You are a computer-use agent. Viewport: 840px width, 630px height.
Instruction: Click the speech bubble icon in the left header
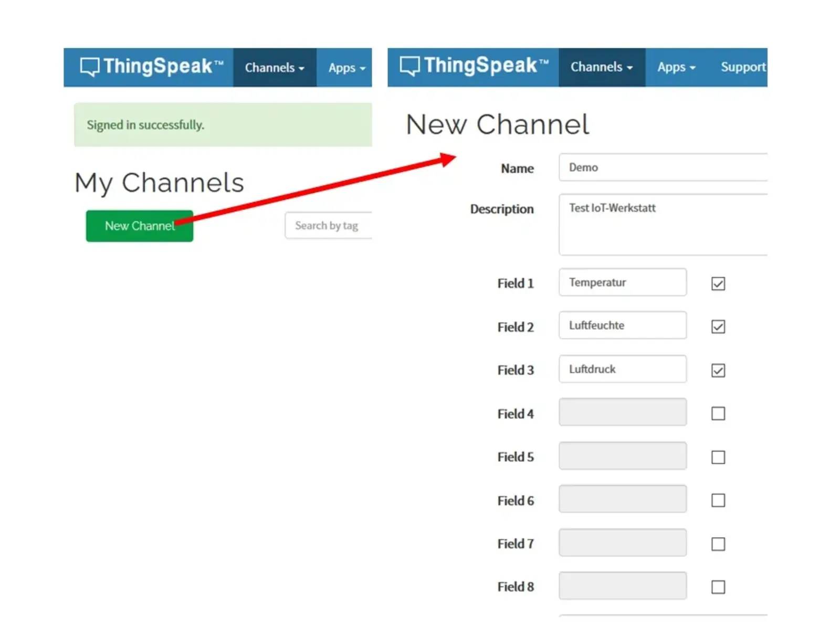[x=89, y=66]
